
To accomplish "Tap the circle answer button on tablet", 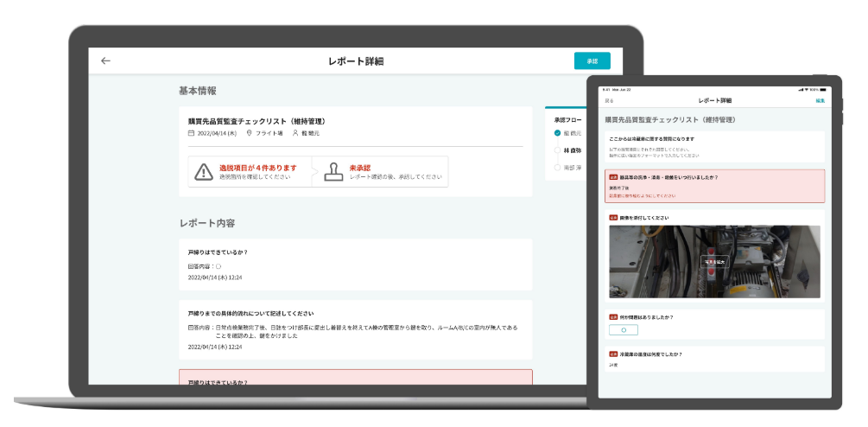I will pyautogui.click(x=623, y=329).
